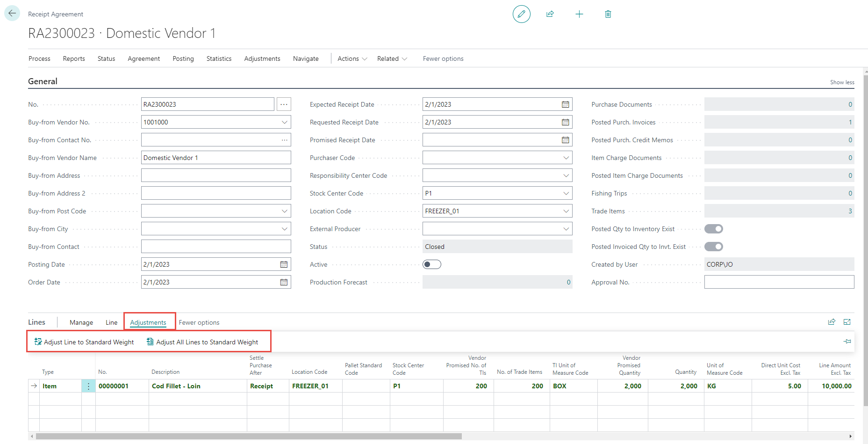Expand the Actions menu
The height and width of the screenshot is (444, 868).
pyautogui.click(x=352, y=58)
